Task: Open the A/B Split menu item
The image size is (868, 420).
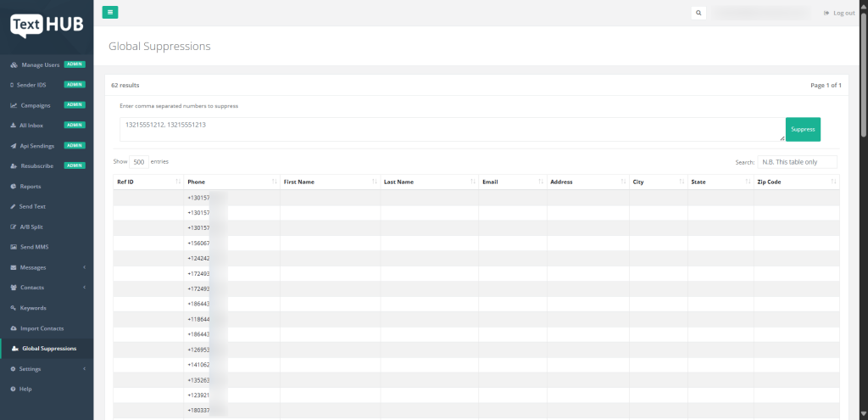Action: 31,227
